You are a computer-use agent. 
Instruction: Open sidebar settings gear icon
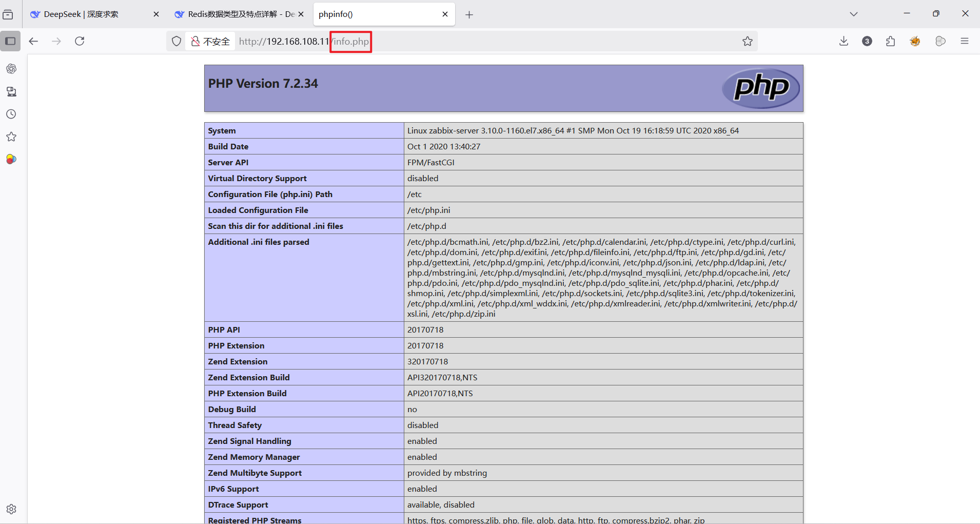point(11,509)
